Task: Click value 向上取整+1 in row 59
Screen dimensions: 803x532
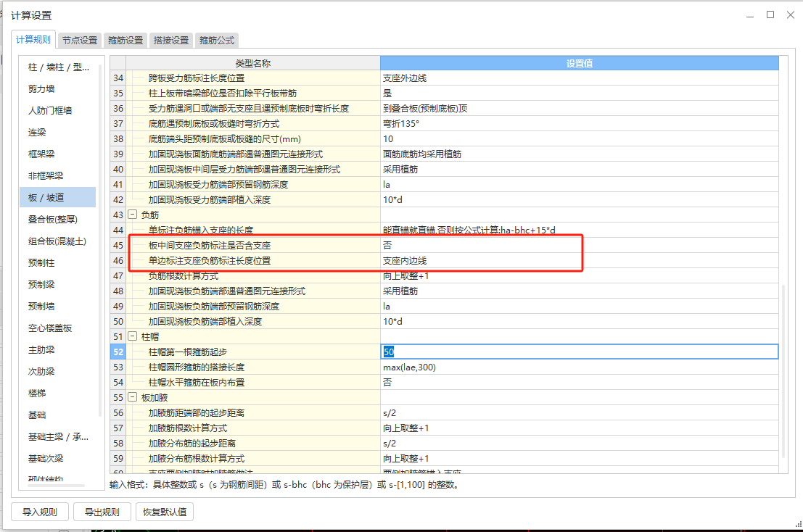Action: pyautogui.click(x=579, y=459)
